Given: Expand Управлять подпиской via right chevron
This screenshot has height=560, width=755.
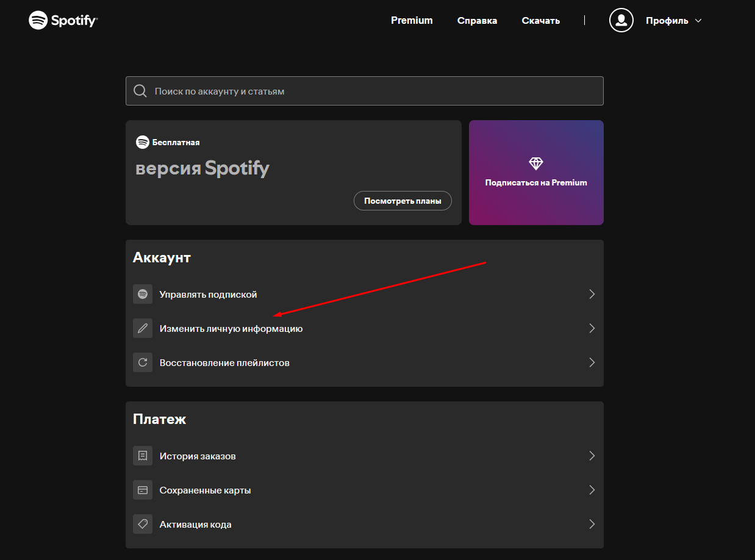Looking at the screenshot, I should [x=591, y=294].
